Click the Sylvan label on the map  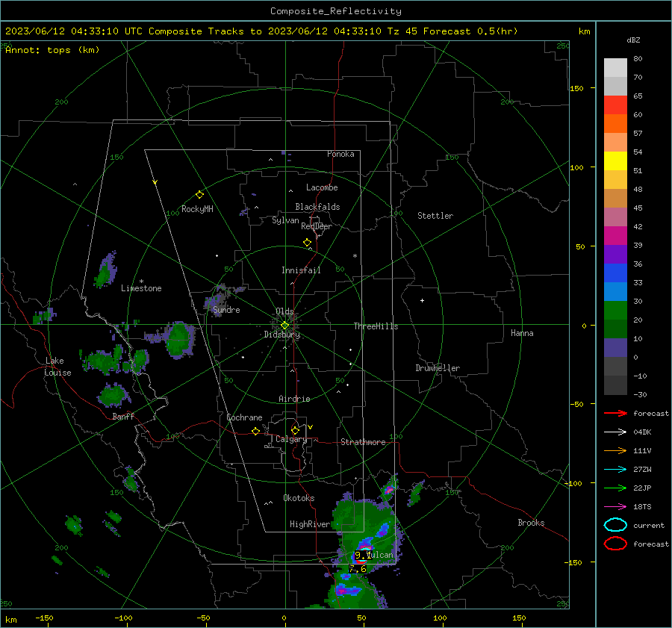tap(285, 220)
